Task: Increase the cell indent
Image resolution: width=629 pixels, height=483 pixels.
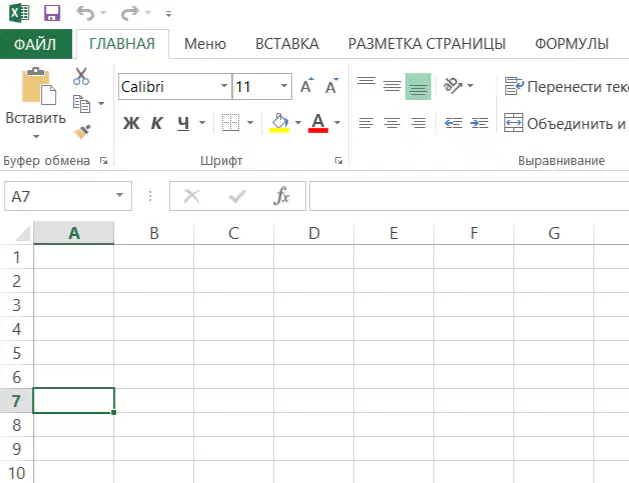Action: coord(479,122)
